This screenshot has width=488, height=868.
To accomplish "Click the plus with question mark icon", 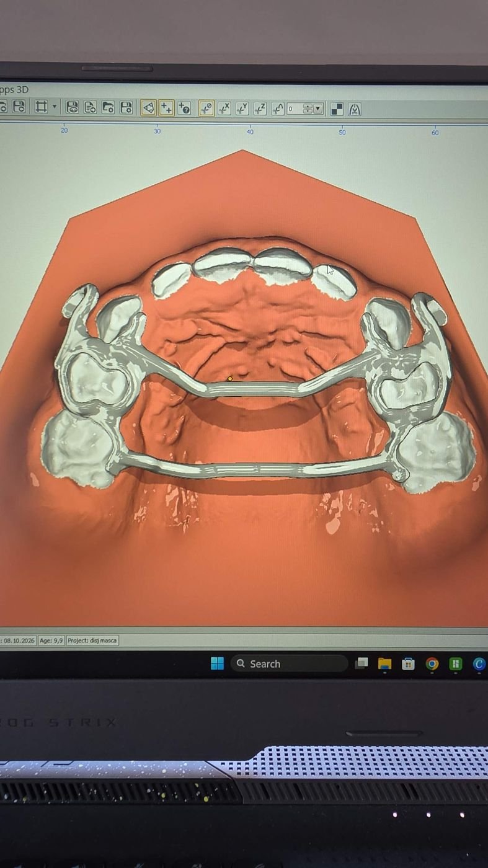I will [x=184, y=108].
